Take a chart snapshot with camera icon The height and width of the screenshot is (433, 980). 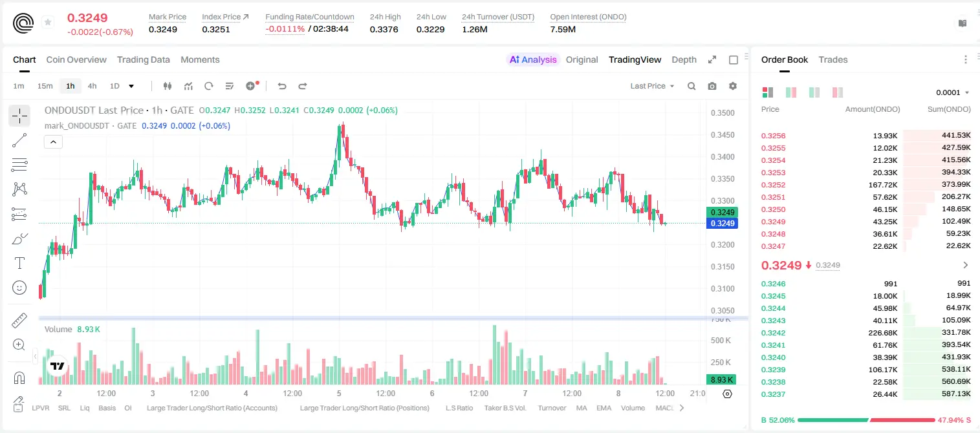(x=712, y=86)
